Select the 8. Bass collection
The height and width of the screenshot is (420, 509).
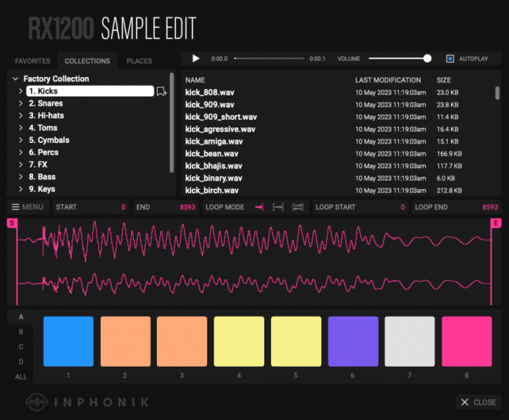pyautogui.click(x=42, y=177)
